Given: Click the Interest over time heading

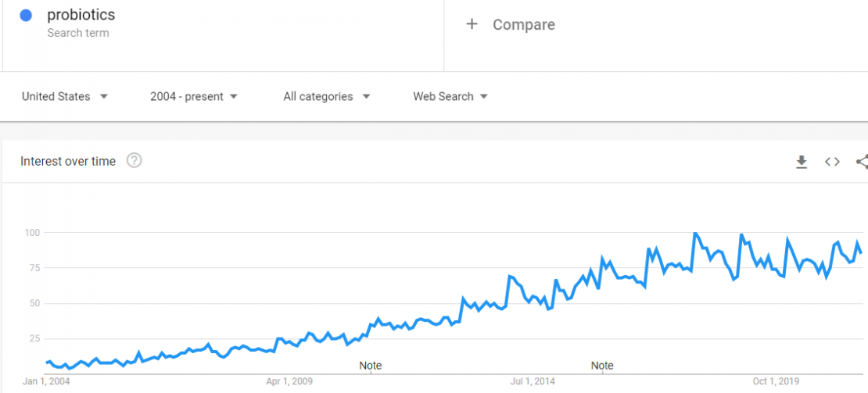Looking at the screenshot, I should click(x=68, y=161).
